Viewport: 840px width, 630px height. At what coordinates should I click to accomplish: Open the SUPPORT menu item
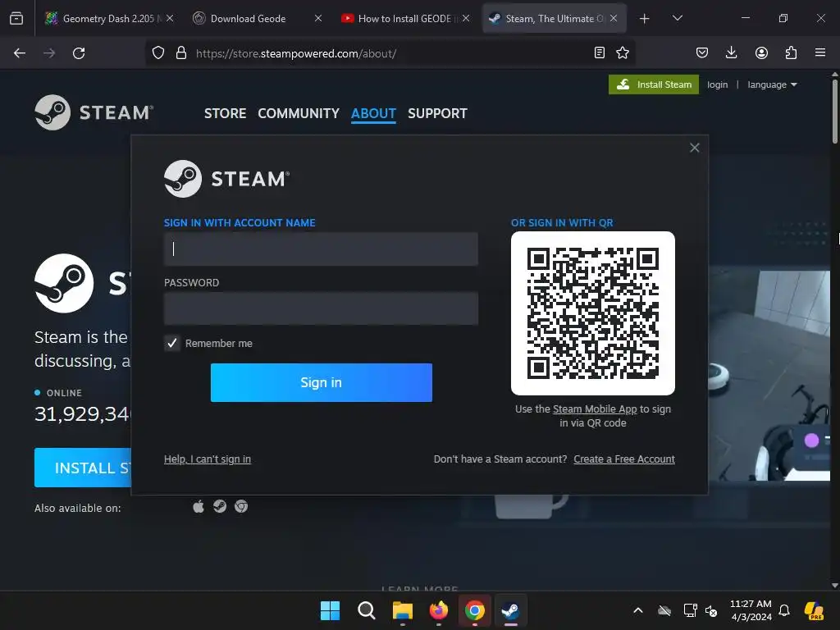click(437, 113)
